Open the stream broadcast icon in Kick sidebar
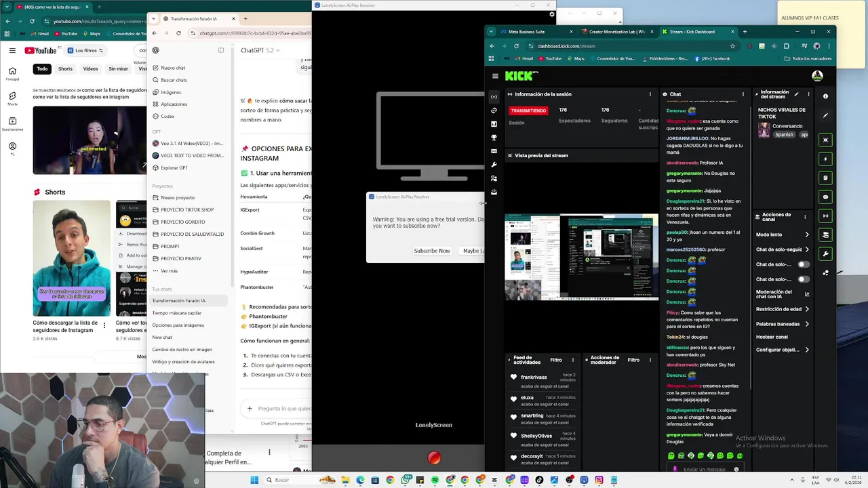This screenshot has height=488, width=868. coord(494,97)
